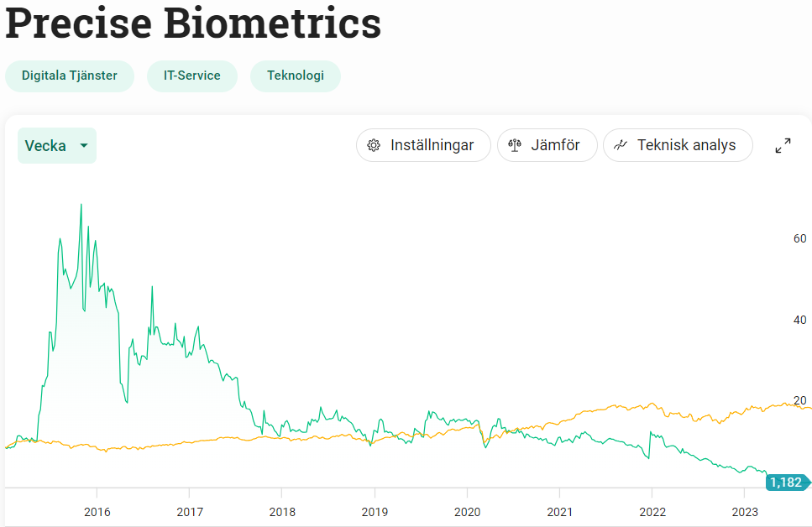Click the balance scale compare icon
Screen dimensions: 812x527
point(515,145)
